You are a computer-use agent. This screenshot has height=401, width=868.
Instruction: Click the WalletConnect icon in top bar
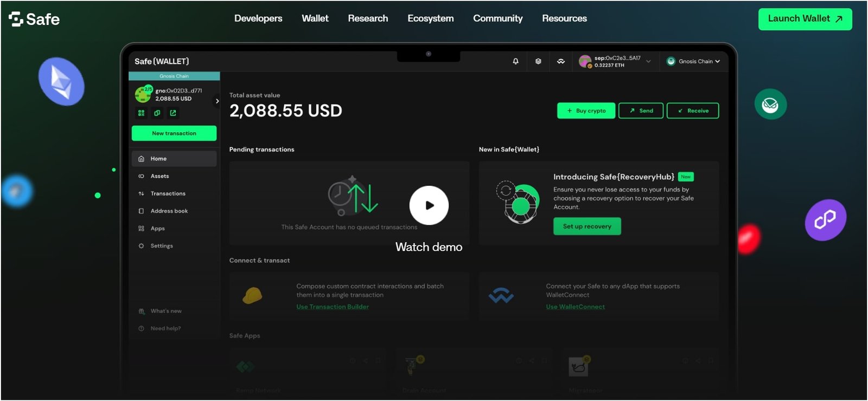coord(561,61)
